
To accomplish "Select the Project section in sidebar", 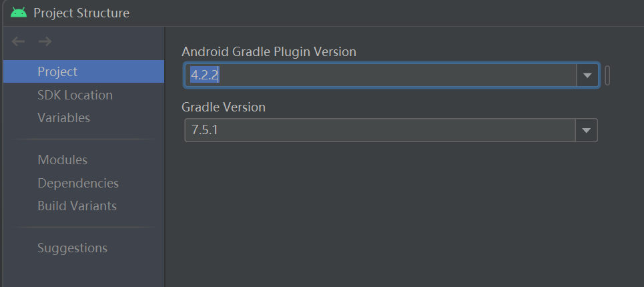I will tap(57, 71).
